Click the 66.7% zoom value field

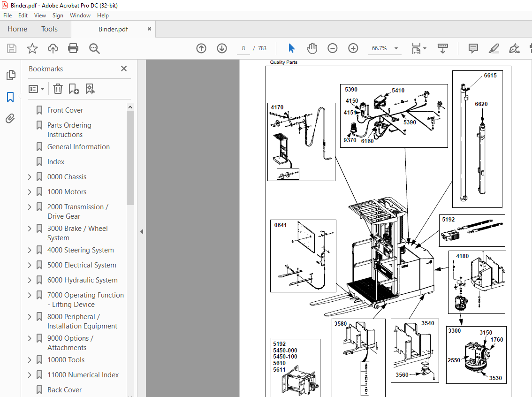pos(380,48)
